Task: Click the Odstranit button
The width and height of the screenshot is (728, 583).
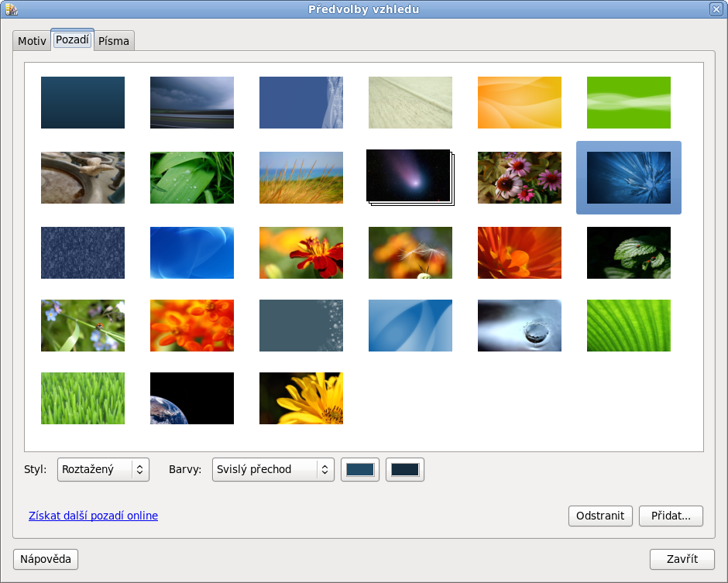Action: coord(600,516)
